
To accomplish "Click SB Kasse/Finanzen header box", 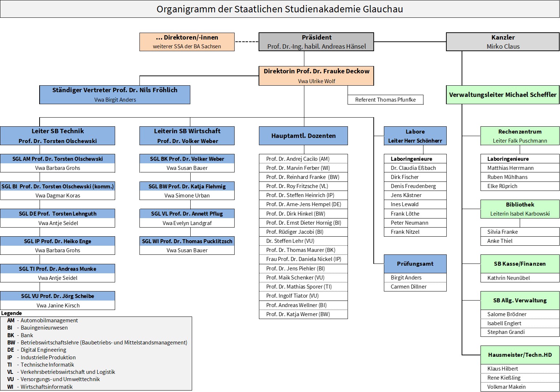I will (520, 264).
